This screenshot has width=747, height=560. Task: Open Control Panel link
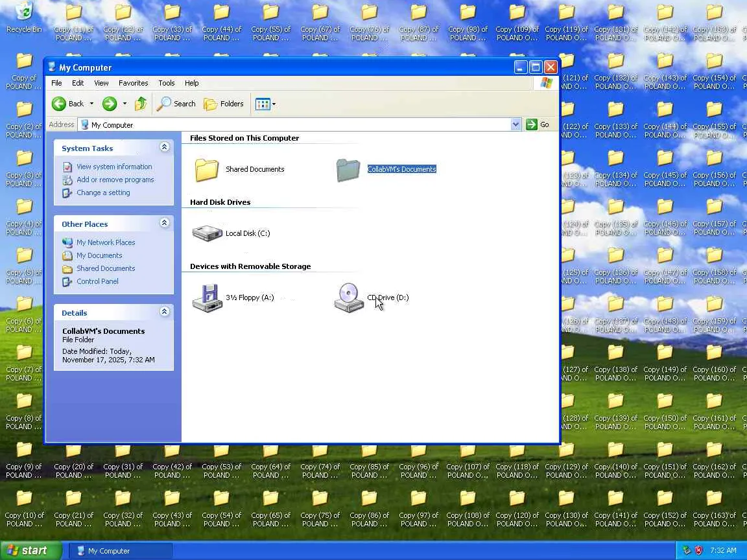click(97, 281)
